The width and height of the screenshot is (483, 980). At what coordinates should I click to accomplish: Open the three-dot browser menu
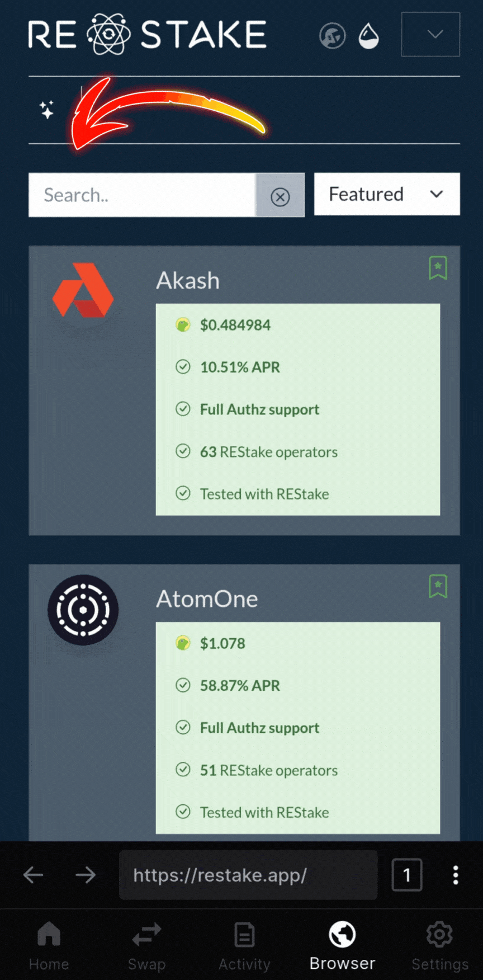tap(456, 875)
